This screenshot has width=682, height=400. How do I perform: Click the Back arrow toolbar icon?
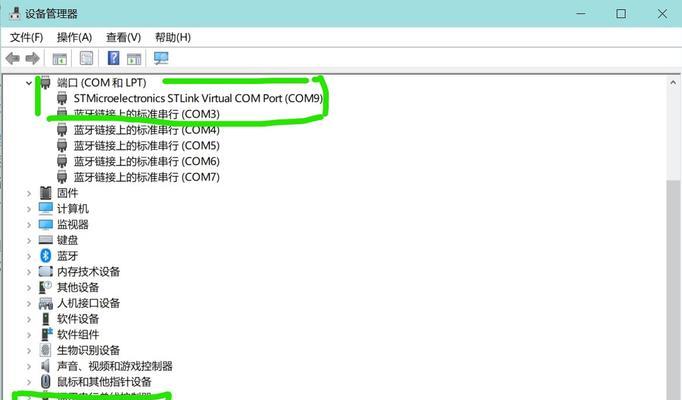click(13, 58)
